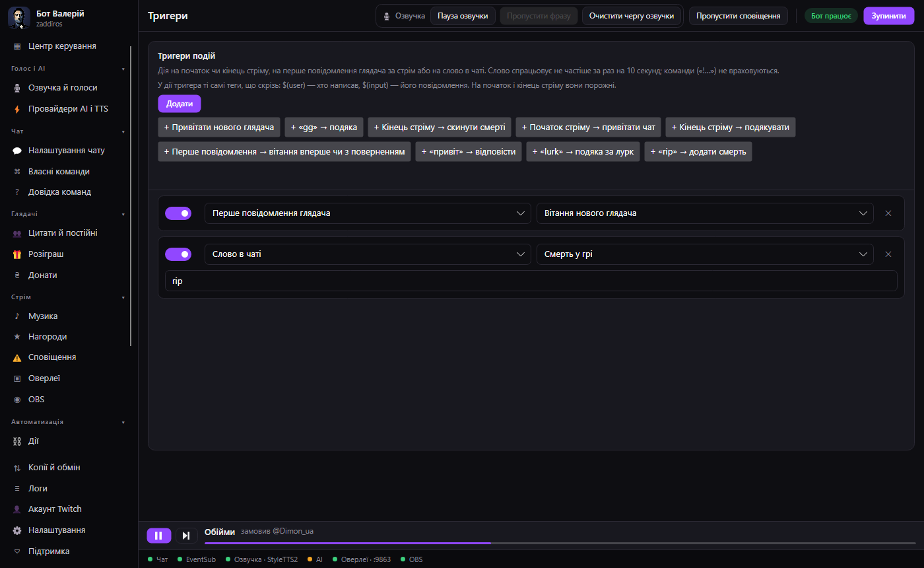Screen dimensions: 924x568
Task: Click the command icon beside Власні команди
Action: [17, 172]
